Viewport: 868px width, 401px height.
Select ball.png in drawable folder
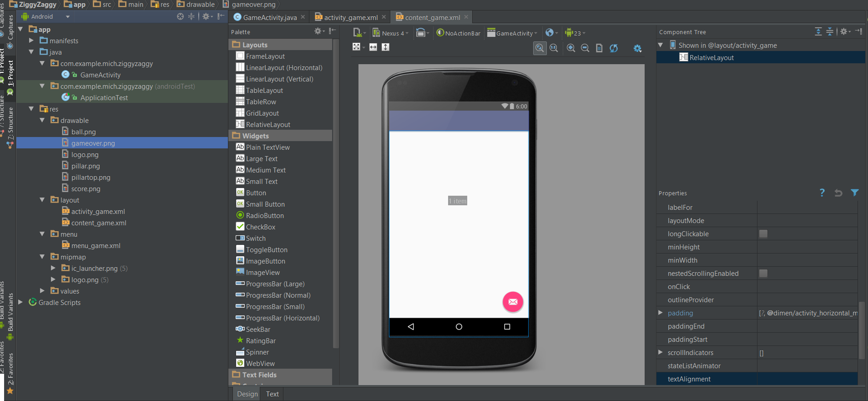point(79,132)
